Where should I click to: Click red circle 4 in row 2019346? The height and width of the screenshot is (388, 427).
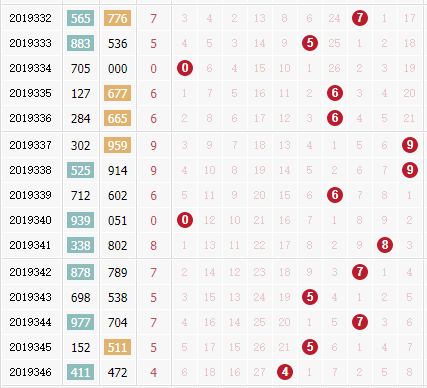click(285, 372)
